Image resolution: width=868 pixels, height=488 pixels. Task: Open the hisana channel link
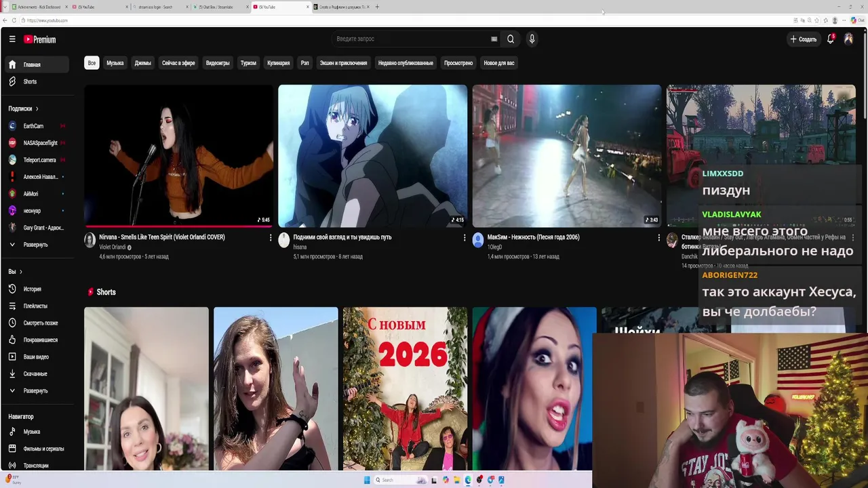click(x=300, y=247)
